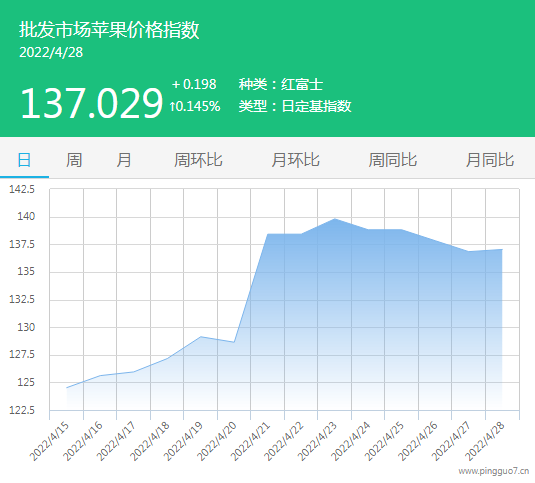Switch to the 月 monthly tab

point(124,160)
